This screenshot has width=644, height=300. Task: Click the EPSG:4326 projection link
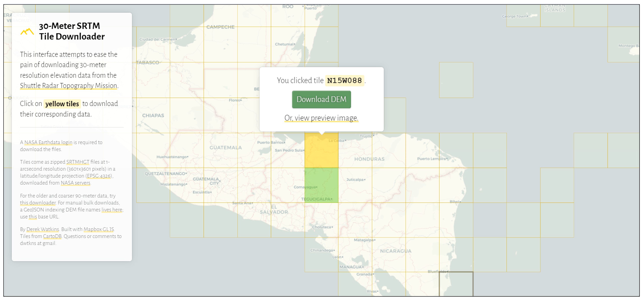coord(99,176)
